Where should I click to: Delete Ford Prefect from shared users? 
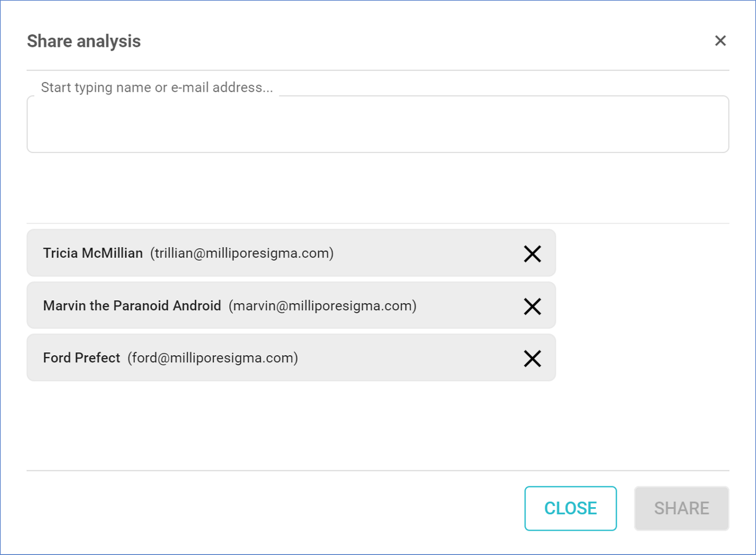(532, 358)
